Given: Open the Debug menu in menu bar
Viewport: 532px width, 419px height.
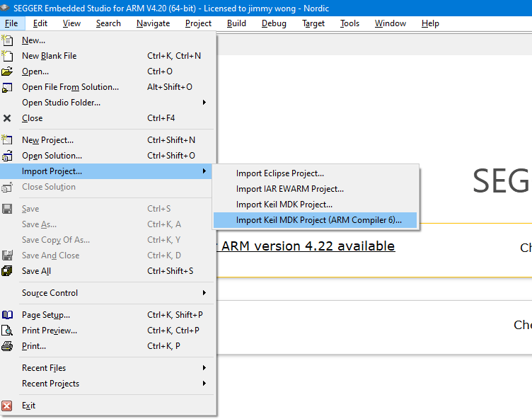Looking at the screenshot, I should pyautogui.click(x=274, y=23).
